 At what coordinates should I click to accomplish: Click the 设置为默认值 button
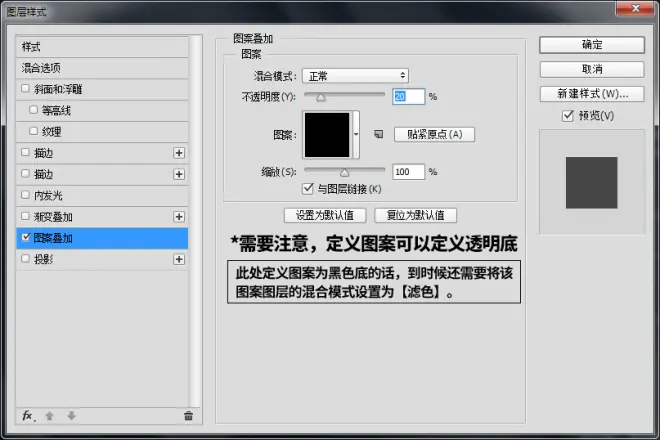[x=325, y=215]
